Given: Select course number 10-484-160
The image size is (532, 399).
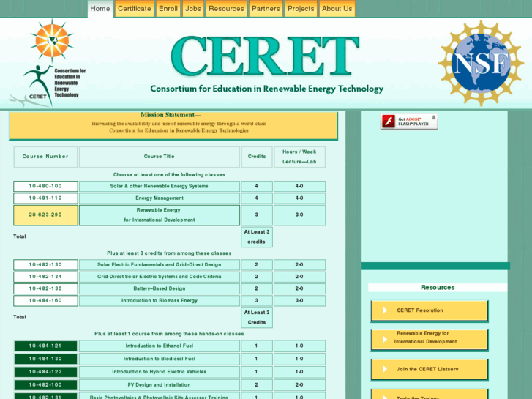Looking at the screenshot, I should [x=45, y=300].
